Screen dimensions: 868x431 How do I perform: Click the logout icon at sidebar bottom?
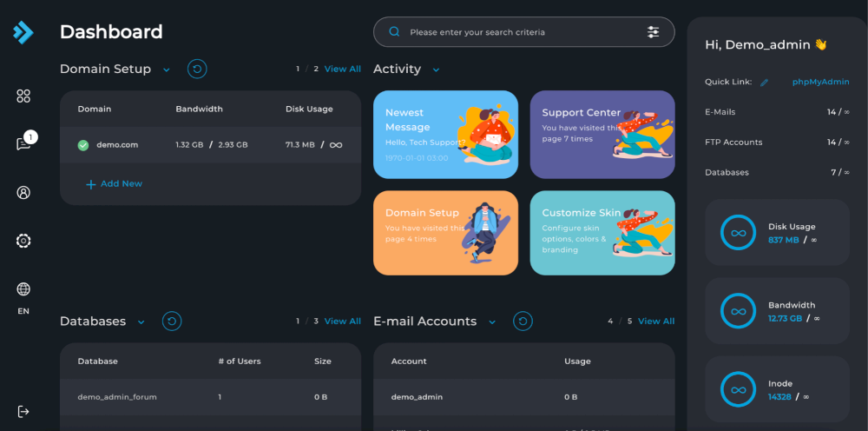coord(23,411)
